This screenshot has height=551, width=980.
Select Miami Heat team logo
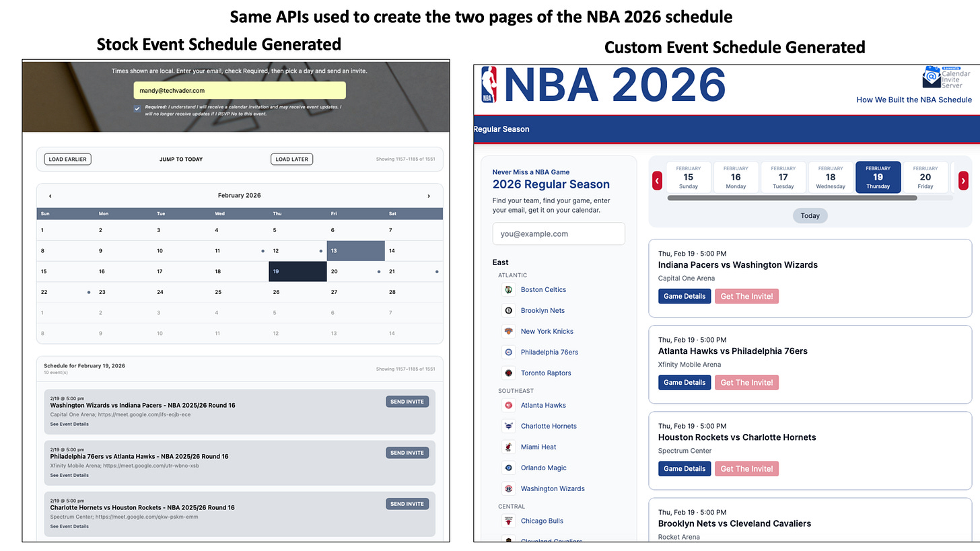[509, 447]
